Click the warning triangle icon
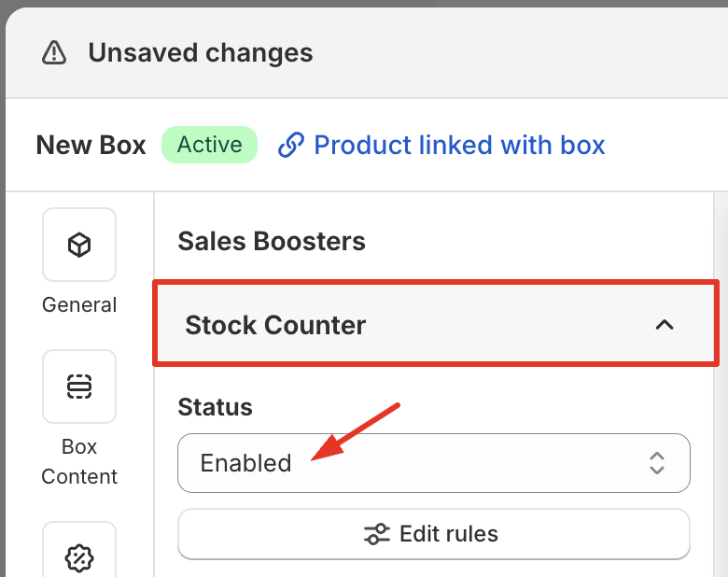 tap(54, 53)
